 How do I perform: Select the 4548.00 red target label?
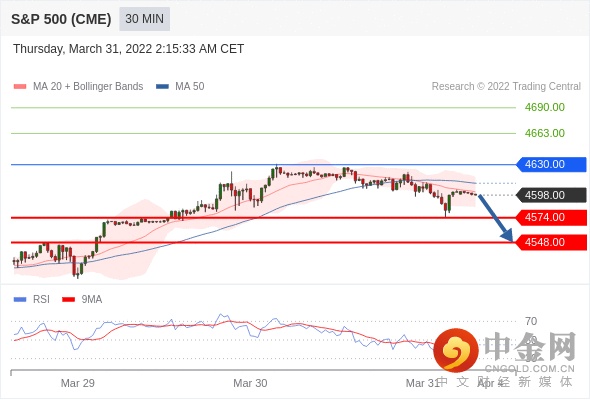tap(551, 242)
